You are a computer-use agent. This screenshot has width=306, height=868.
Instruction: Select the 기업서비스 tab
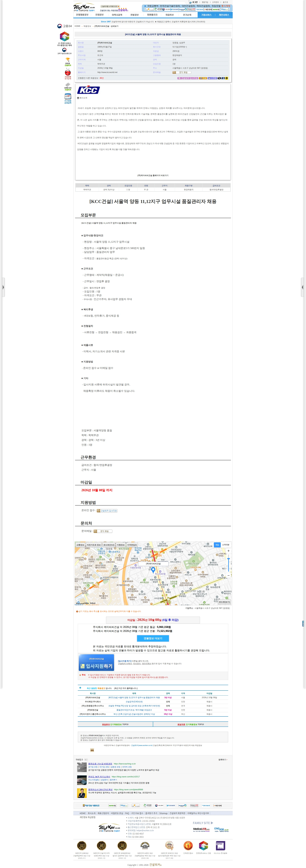(x=206, y=15)
